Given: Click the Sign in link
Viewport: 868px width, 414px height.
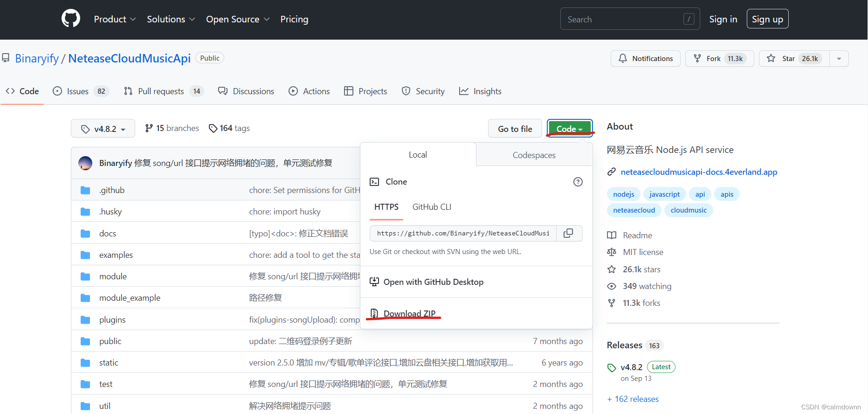Looking at the screenshot, I should 723,19.
